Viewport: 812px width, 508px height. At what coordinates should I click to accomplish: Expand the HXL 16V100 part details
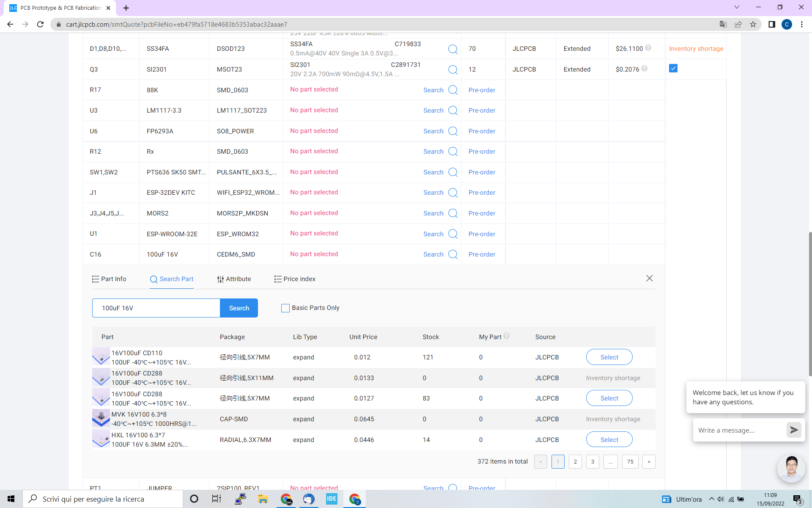coord(303,440)
